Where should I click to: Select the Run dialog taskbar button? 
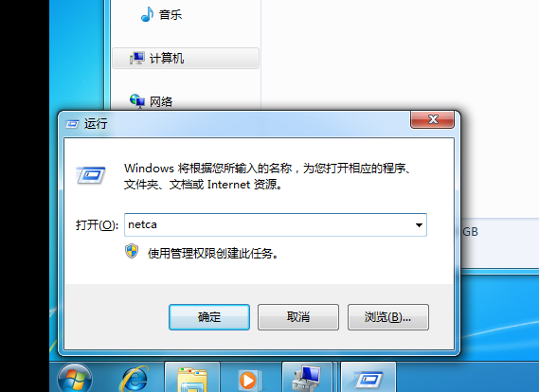point(368,378)
